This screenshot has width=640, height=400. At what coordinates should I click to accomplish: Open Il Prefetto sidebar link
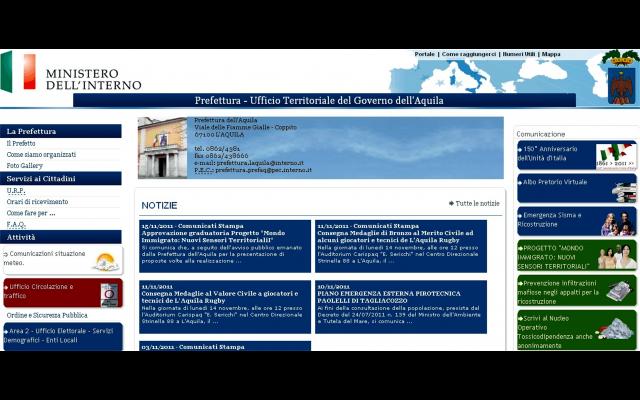tap(21, 143)
